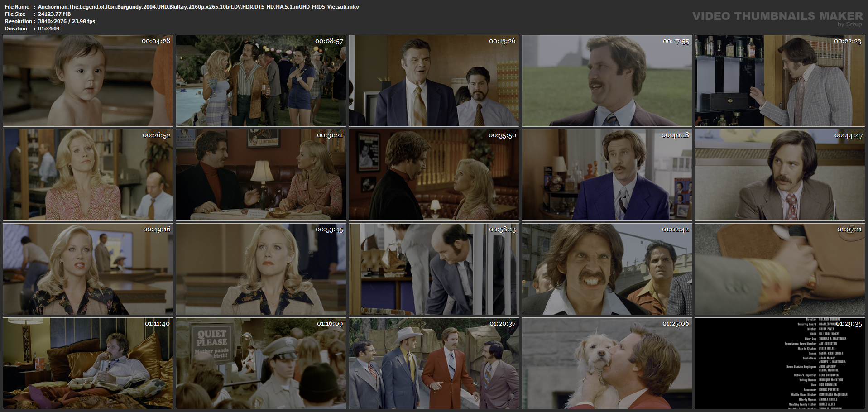Click the duration value 01:34:04
The height and width of the screenshot is (412, 868).
pos(49,29)
